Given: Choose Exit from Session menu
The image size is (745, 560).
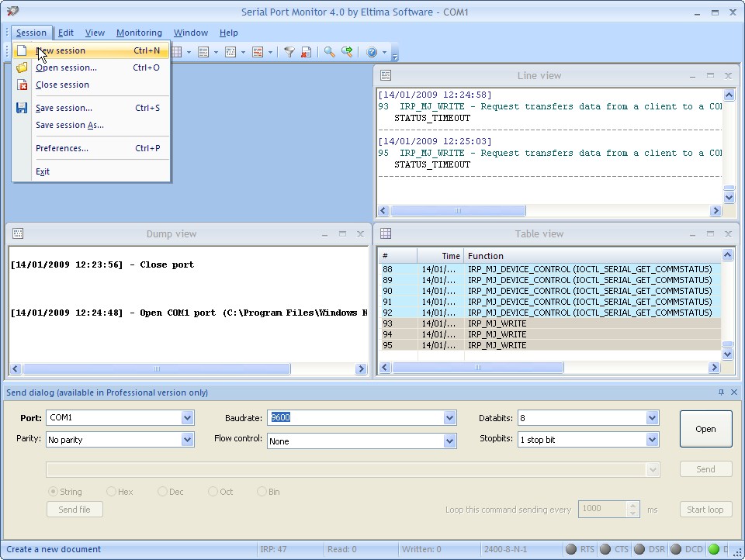Looking at the screenshot, I should 91,171.
